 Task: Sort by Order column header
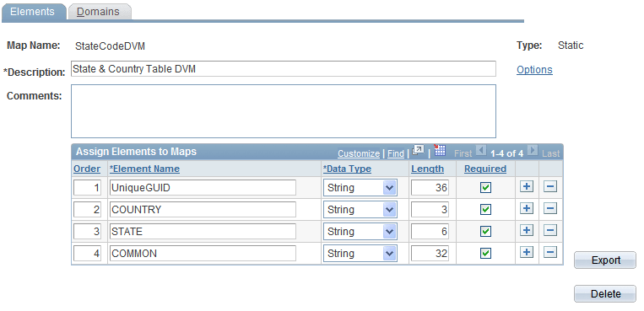pyautogui.click(x=87, y=169)
